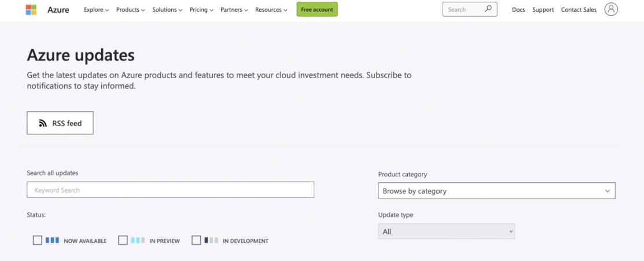This screenshot has width=644, height=261.
Task: Check the In Development checkbox
Action: click(x=196, y=240)
